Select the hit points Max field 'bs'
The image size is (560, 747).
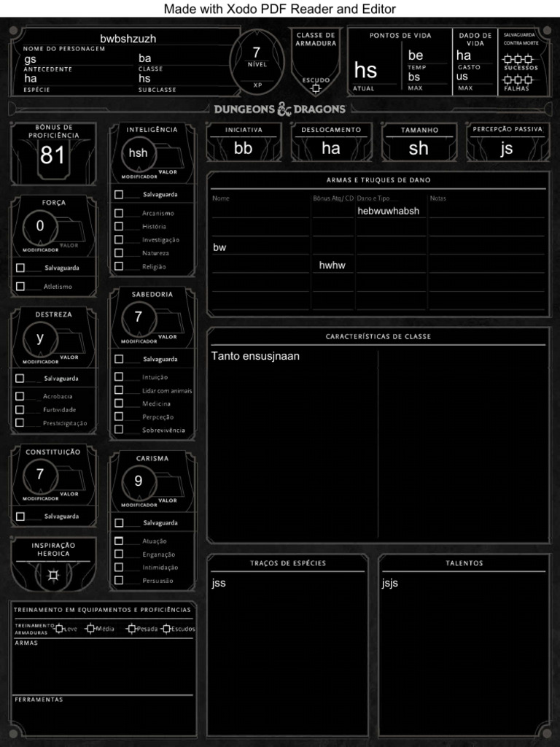pos(427,77)
